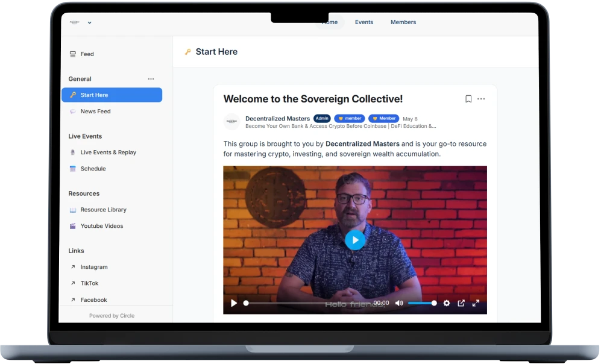Image resolution: width=601 pixels, height=364 pixels.
Task: Mute the video with the speaker icon
Action: [x=399, y=303]
